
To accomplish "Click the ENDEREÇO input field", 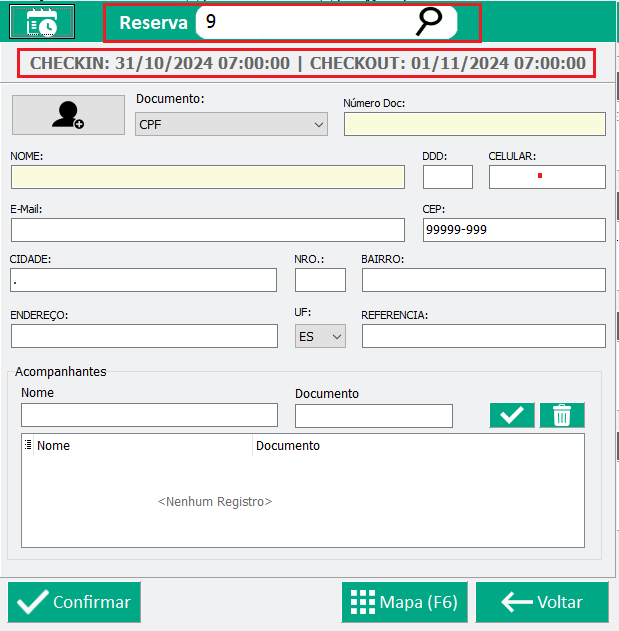I will tap(144, 336).
